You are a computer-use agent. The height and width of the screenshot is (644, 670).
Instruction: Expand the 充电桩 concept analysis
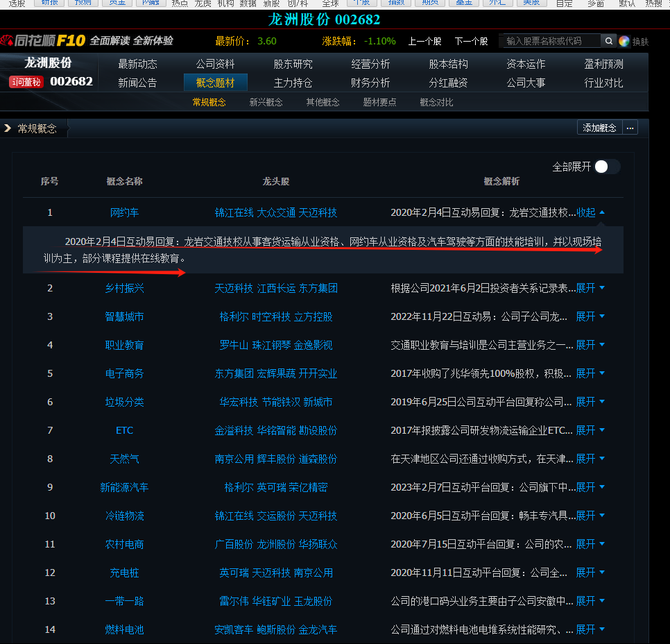590,573
